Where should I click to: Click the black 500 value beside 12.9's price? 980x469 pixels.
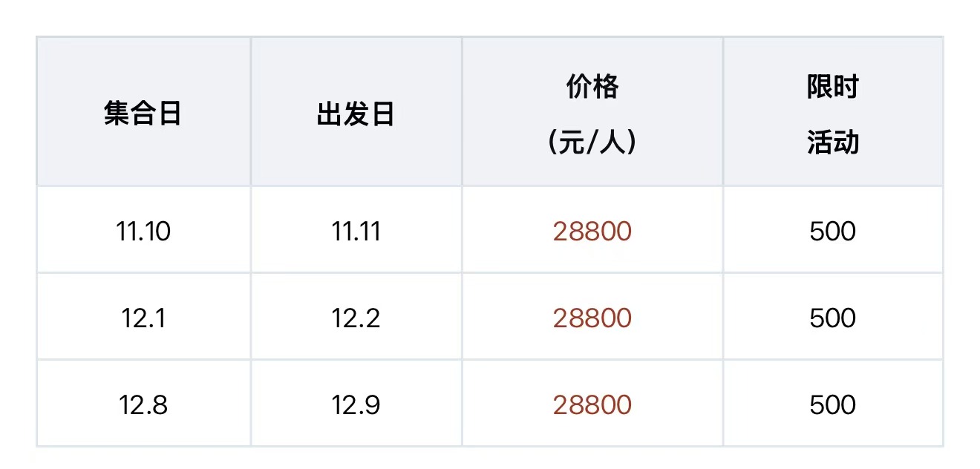[833, 405]
